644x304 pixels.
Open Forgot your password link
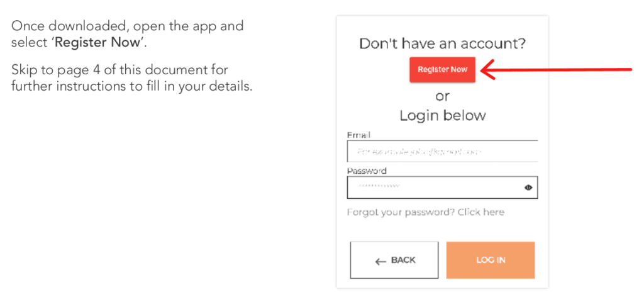click(x=426, y=212)
